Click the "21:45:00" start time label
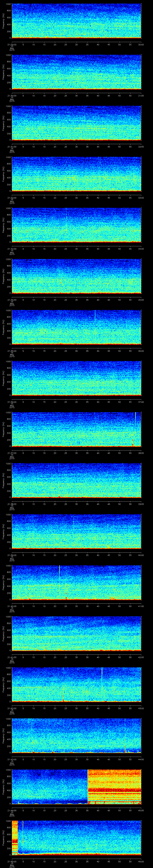Screen dimensions: 153x868 click(12, 861)
